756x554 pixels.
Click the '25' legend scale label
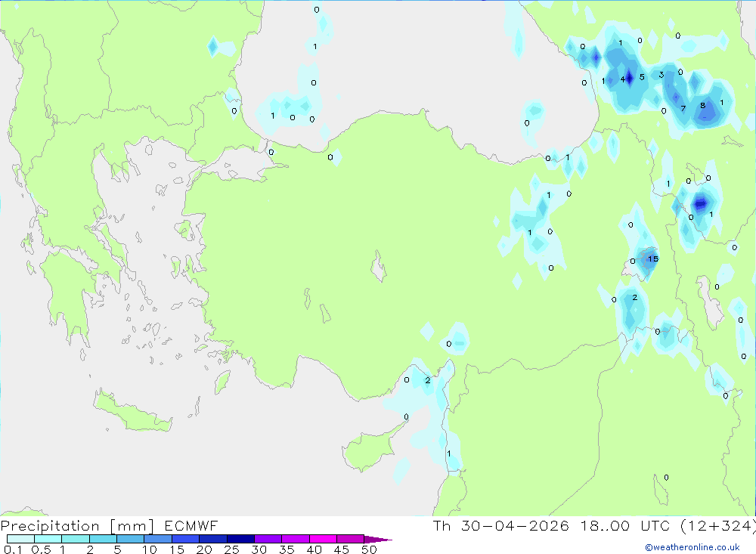point(232,549)
